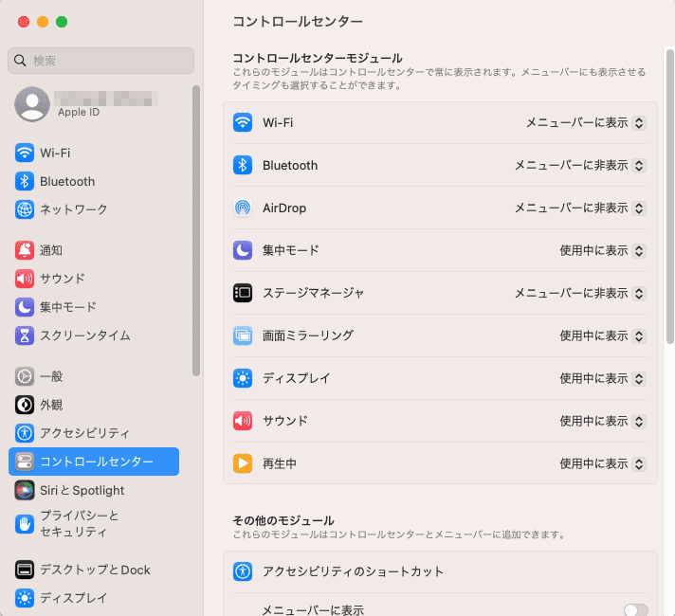
Task: Go to デスクトップと Dock settings pane
Action: click(95, 570)
